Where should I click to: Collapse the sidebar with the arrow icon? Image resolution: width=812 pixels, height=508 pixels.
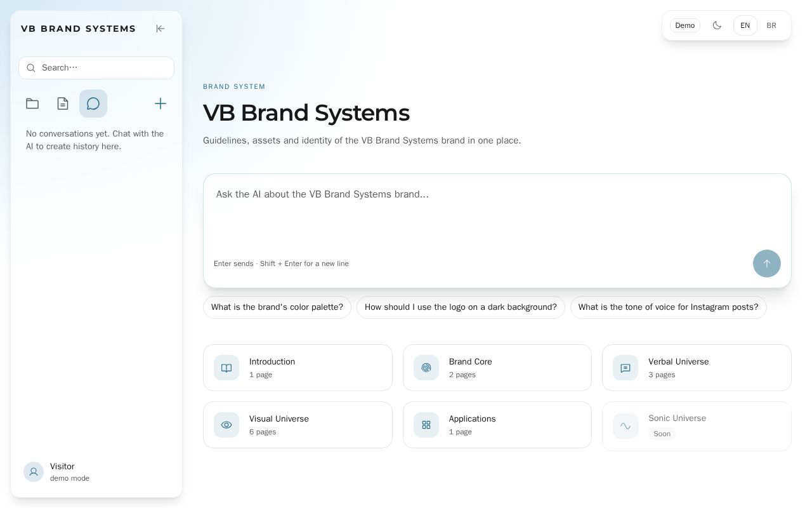tap(160, 29)
